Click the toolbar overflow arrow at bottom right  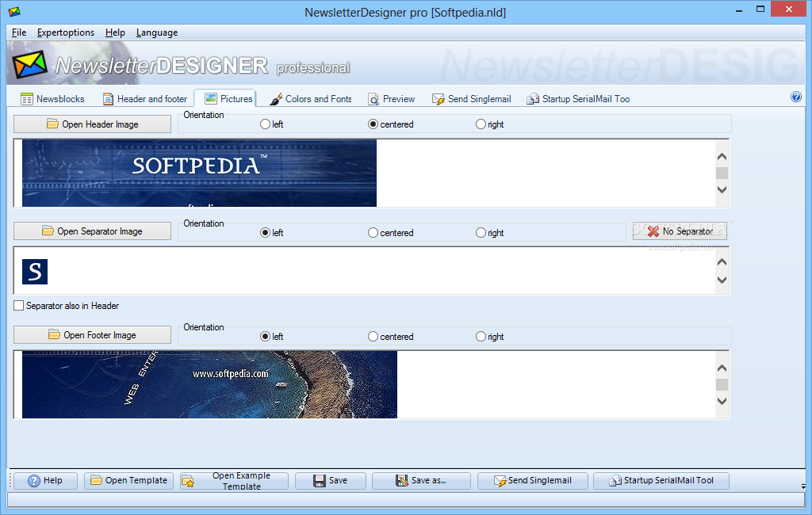pyautogui.click(x=803, y=486)
